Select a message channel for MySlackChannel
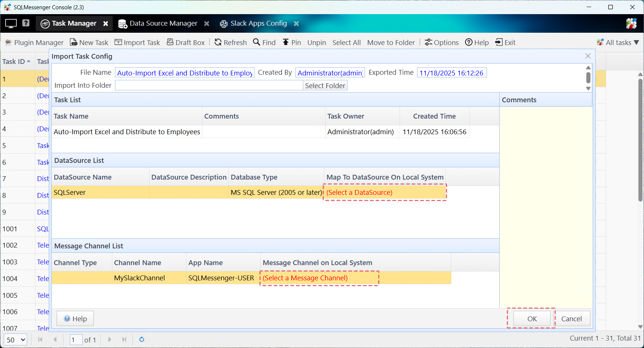The height and width of the screenshot is (348, 644). pyautogui.click(x=319, y=278)
